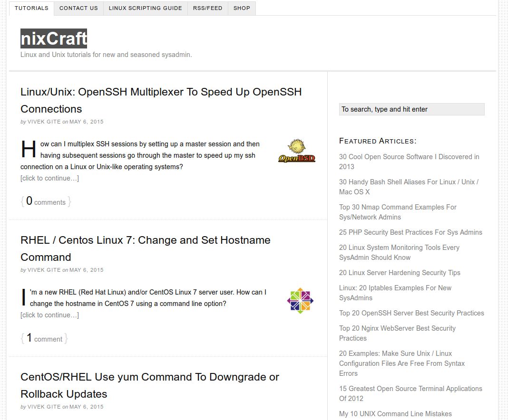
Task: Open 20 Examples Configuration Files Syntax Errors
Action: point(402,363)
